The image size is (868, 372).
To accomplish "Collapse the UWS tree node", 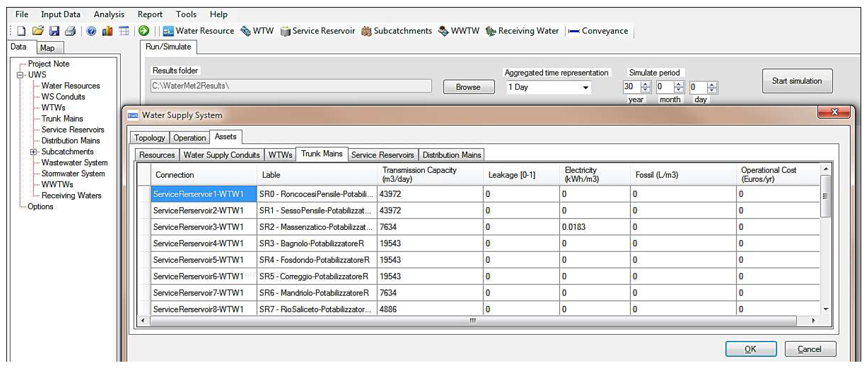I will pyautogui.click(x=20, y=75).
